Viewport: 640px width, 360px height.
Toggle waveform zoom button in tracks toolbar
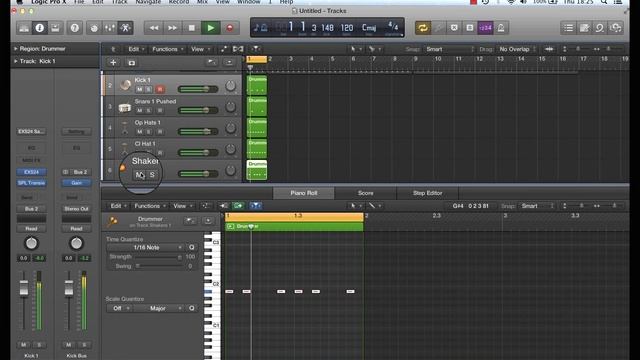(x=549, y=49)
